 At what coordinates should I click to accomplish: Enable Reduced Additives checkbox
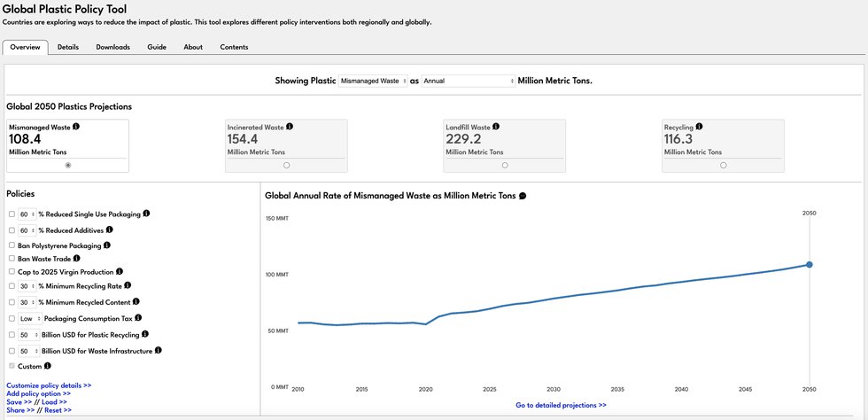click(x=12, y=229)
